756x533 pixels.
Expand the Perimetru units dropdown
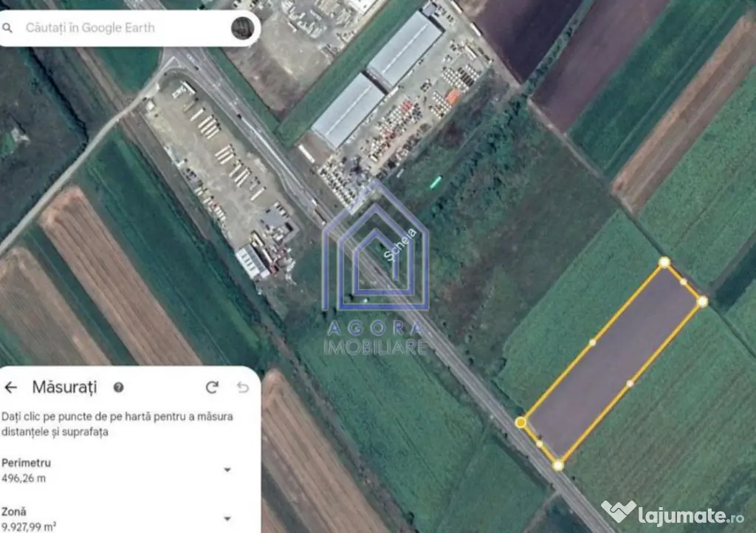point(227,470)
